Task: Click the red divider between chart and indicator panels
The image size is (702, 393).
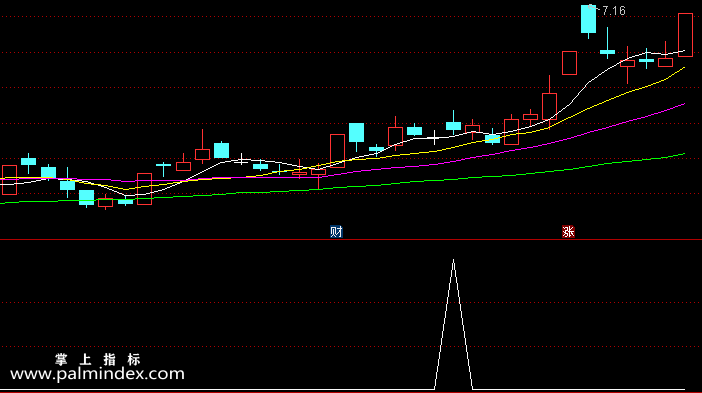Action: pyautogui.click(x=351, y=239)
